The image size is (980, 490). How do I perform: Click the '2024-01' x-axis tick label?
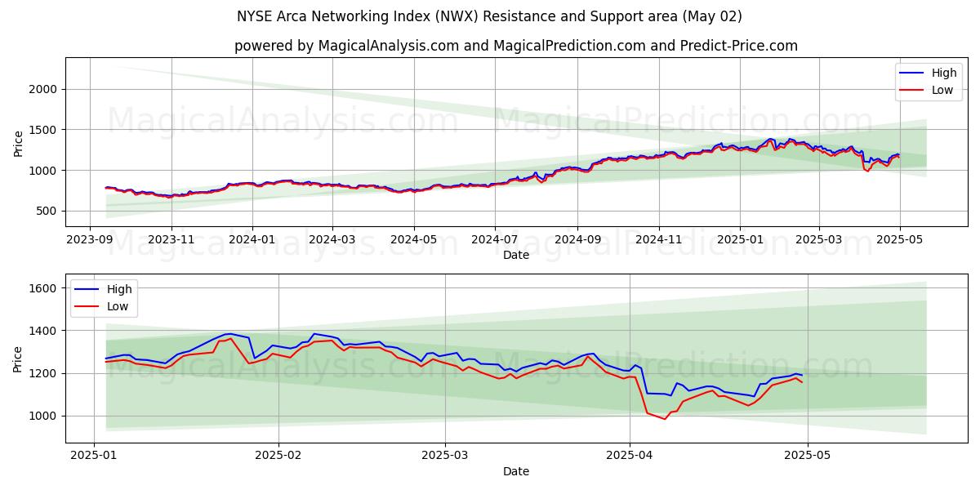click(x=252, y=239)
